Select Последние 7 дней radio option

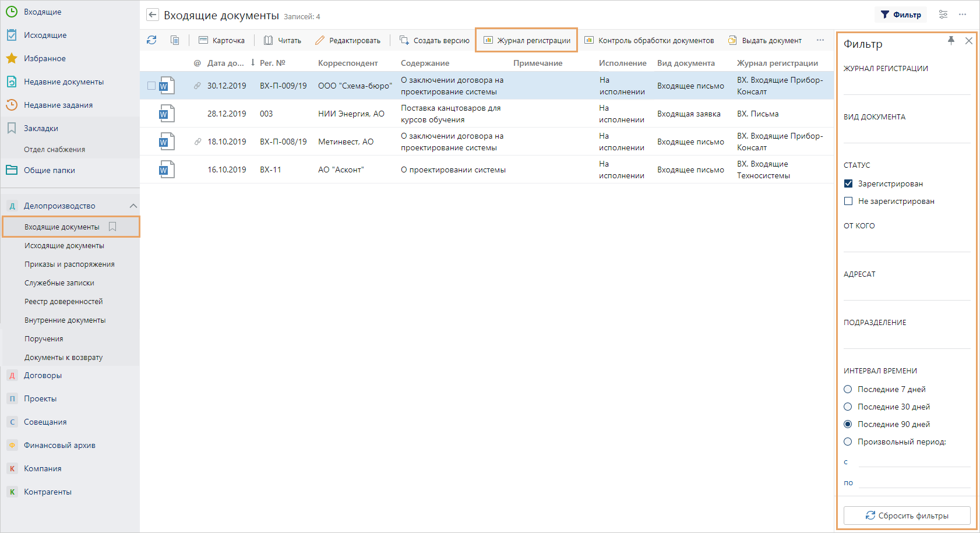click(848, 389)
